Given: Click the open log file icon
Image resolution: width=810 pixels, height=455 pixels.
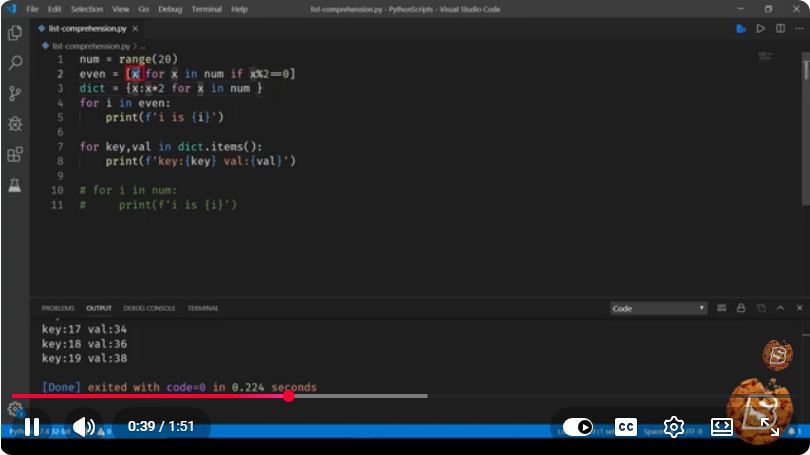Looking at the screenshot, I should pos(761,308).
